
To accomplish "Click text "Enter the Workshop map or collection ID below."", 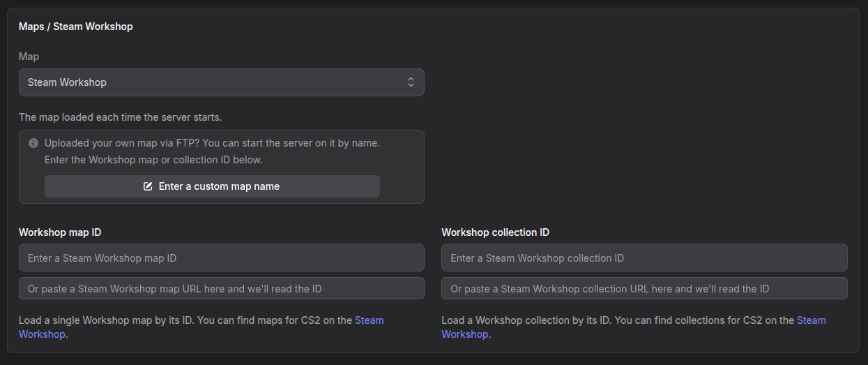I will coord(153,160).
